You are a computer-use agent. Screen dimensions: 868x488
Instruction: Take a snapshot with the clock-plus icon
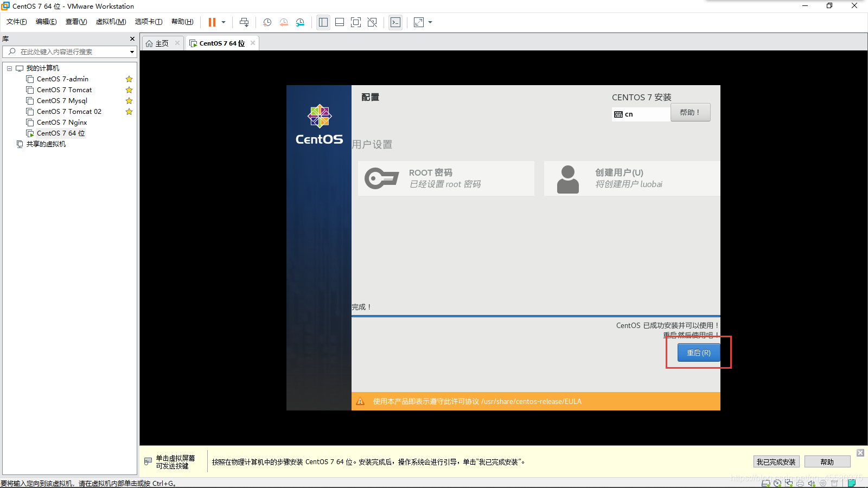pos(267,22)
